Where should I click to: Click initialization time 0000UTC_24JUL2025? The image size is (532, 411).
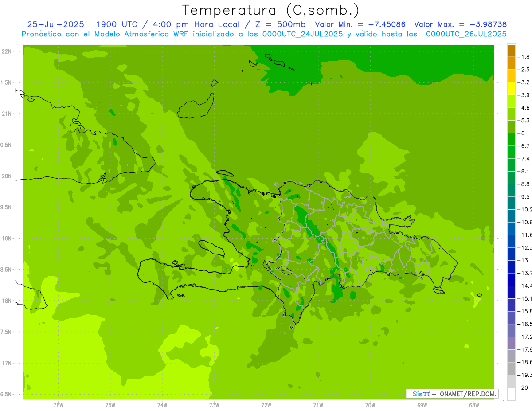click(x=302, y=34)
